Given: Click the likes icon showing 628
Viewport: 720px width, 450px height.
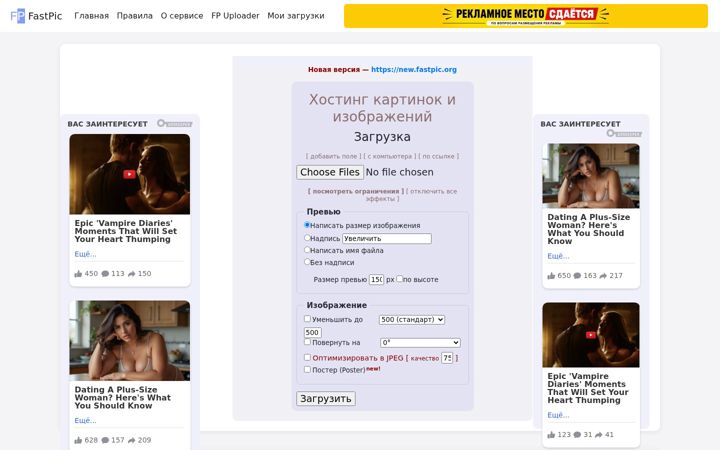Looking at the screenshot, I should 78,440.
